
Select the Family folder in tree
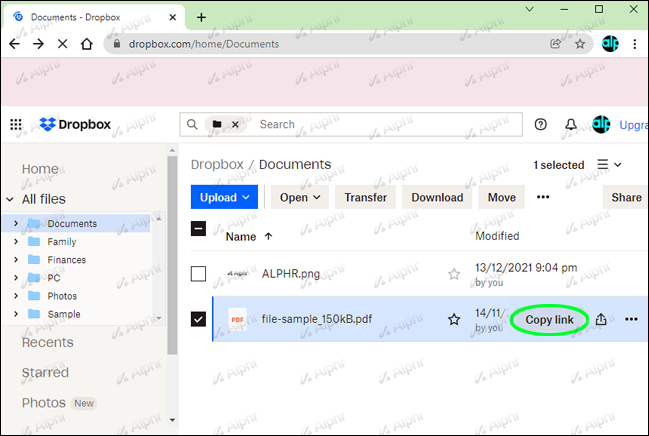pos(62,242)
